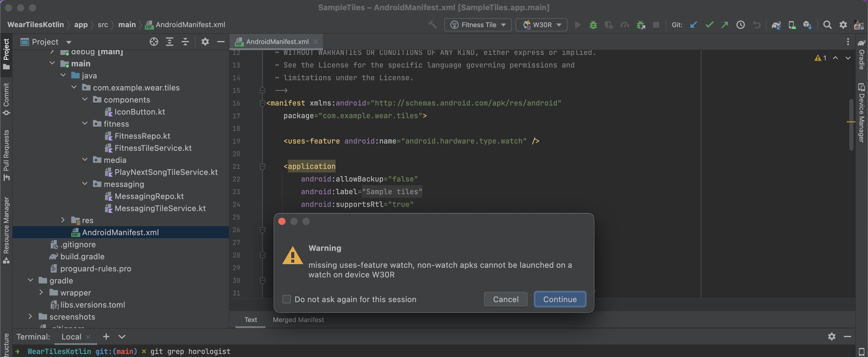Expand the screenshots folder
The image size is (868, 357).
point(30,316)
